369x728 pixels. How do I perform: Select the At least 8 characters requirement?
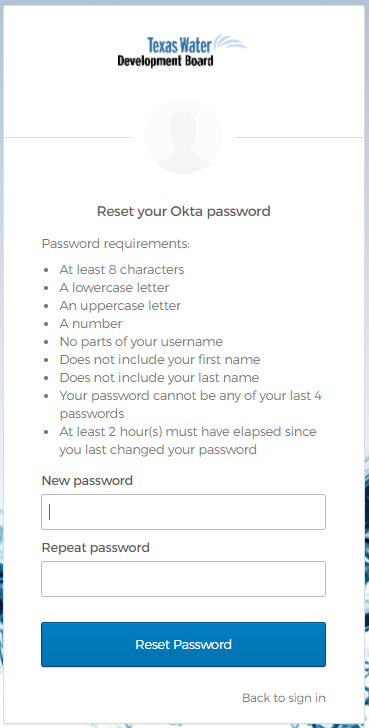coord(122,270)
